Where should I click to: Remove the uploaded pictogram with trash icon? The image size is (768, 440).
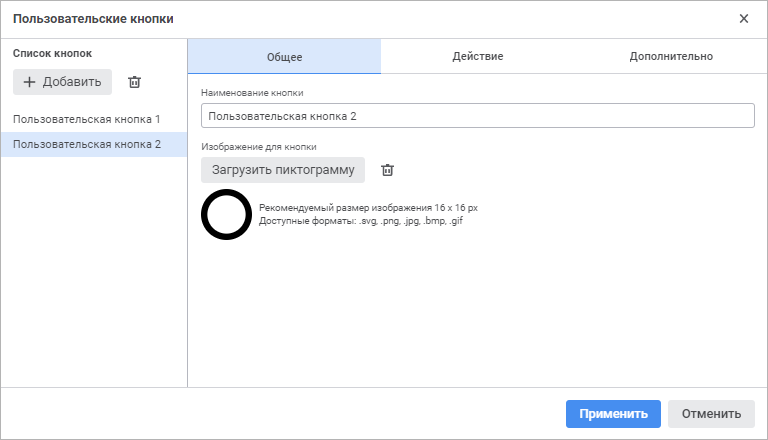[388, 170]
